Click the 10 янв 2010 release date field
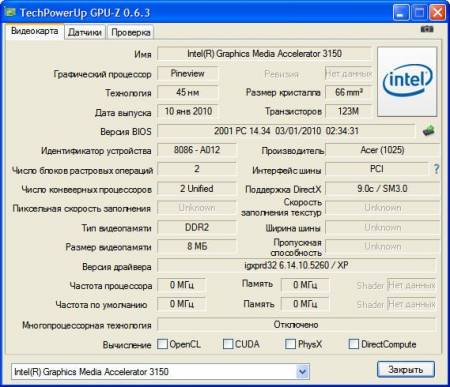The image size is (450, 387). (x=187, y=111)
